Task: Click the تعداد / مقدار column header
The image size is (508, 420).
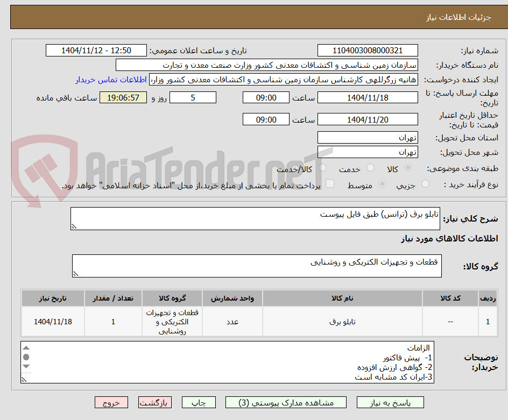Action: [x=113, y=298]
